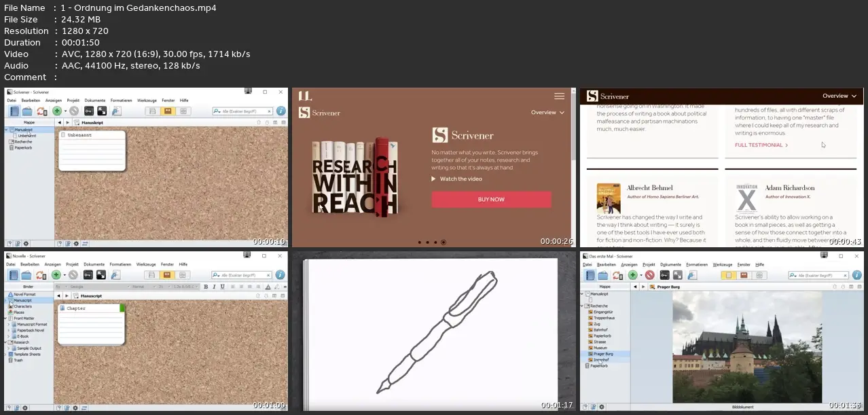Collapse Recherche folder in Das erste Mal binder
This screenshot has height=415, width=868.
(x=582, y=306)
